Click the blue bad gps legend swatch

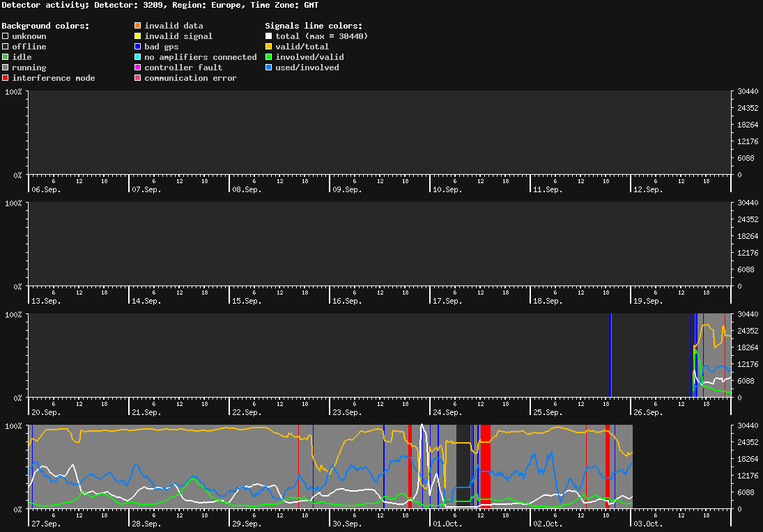click(x=137, y=47)
